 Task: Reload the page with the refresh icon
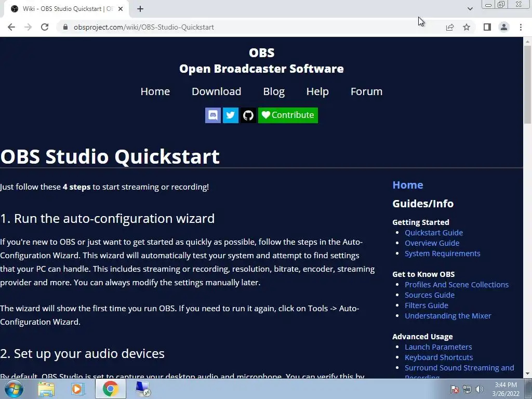(x=45, y=27)
